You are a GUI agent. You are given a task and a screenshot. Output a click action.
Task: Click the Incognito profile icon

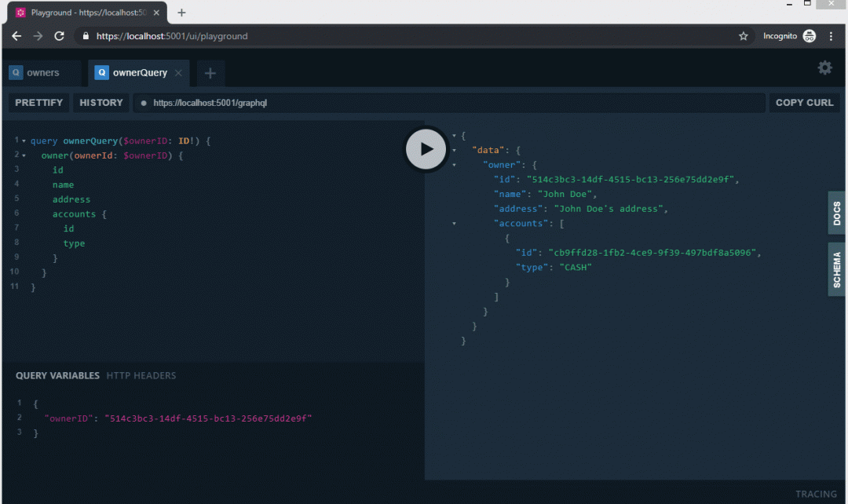(809, 36)
